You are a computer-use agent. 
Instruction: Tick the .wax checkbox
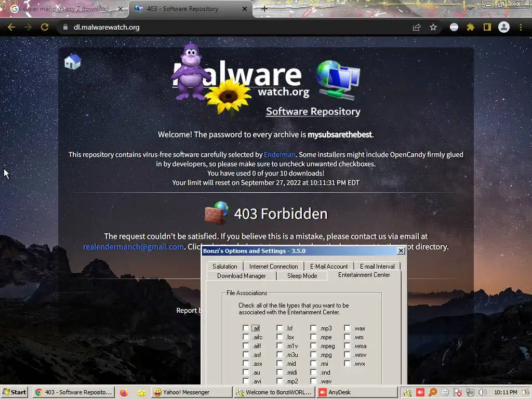347,328
